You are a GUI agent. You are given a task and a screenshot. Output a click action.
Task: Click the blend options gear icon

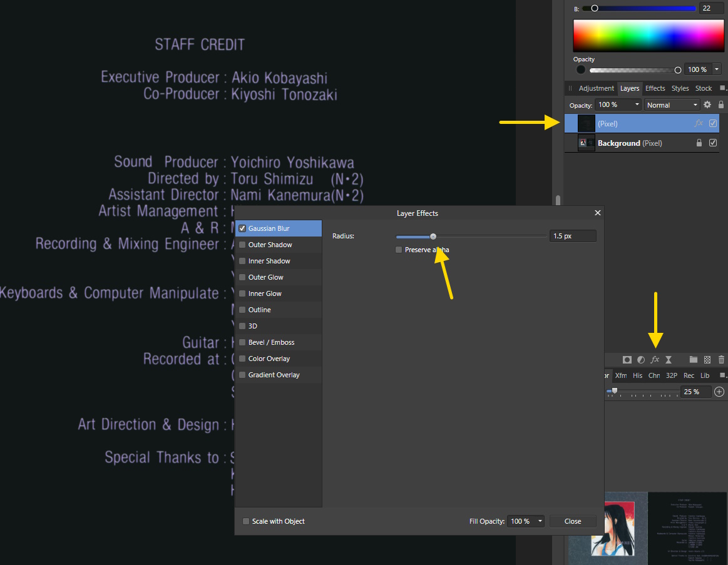pos(707,105)
